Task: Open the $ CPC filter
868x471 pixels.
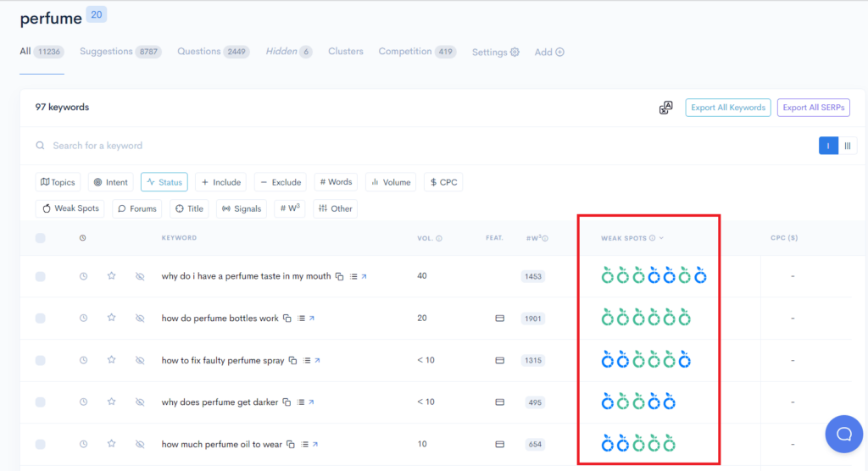Action: coord(443,182)
